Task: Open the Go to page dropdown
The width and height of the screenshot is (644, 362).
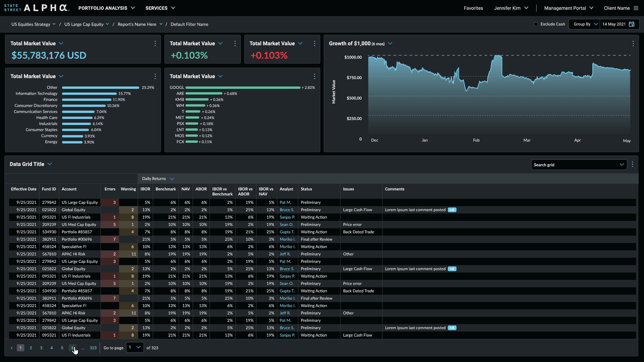Action: coord(135,348)
